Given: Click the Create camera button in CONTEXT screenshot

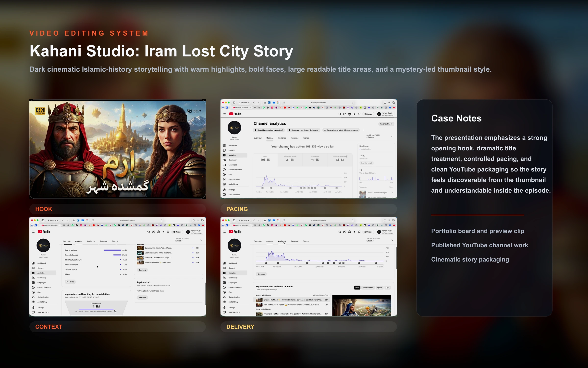Looking at the screenshot, I should tap(177, 232).
